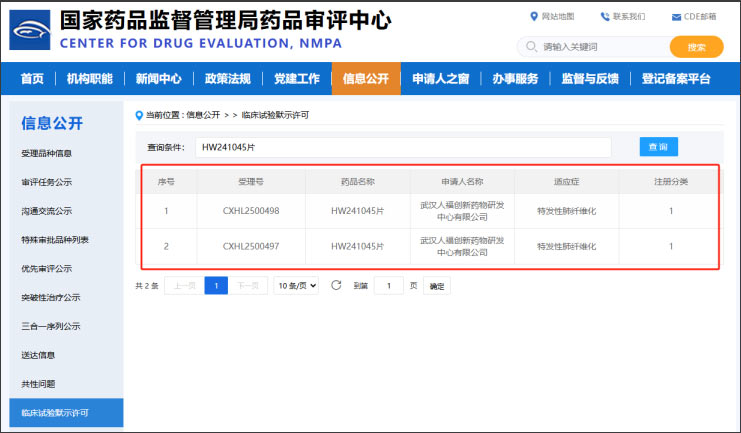
Task: Click acceptance number CXHL2500498
Action: pos(251,211)
